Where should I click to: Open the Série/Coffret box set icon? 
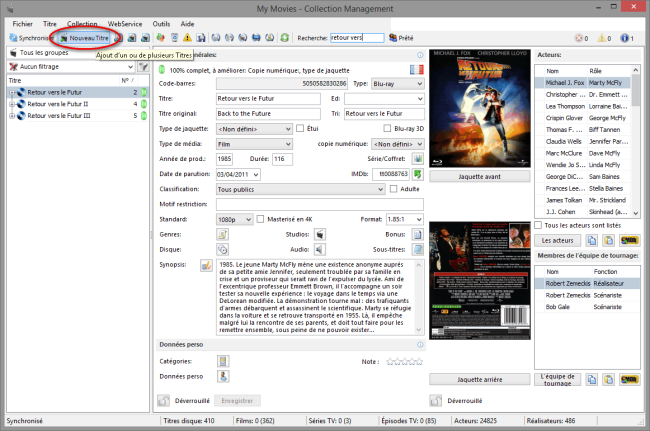coord(417,159)
